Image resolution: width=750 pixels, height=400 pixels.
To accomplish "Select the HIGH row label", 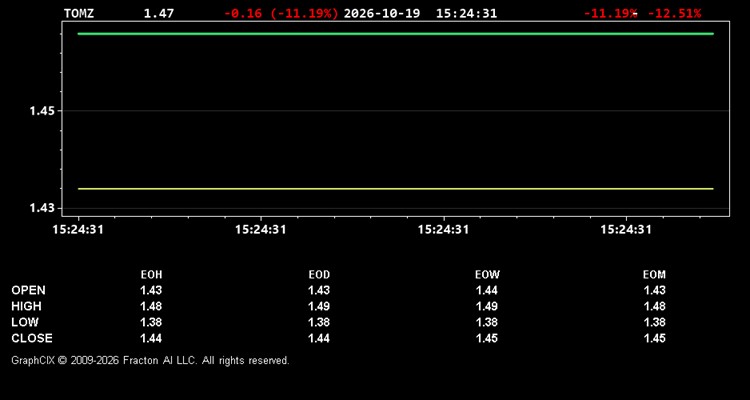I will 26,306.
